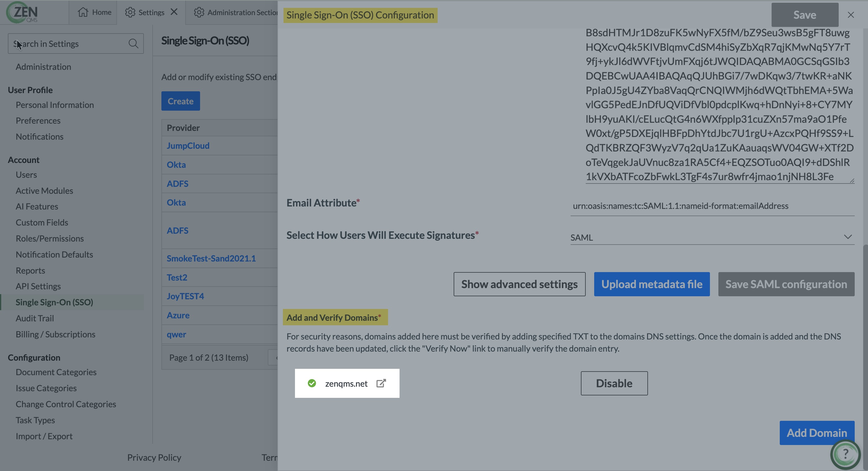Open Custom Fields settings
This screenshot has height=471, width=868.
[42, 223]
